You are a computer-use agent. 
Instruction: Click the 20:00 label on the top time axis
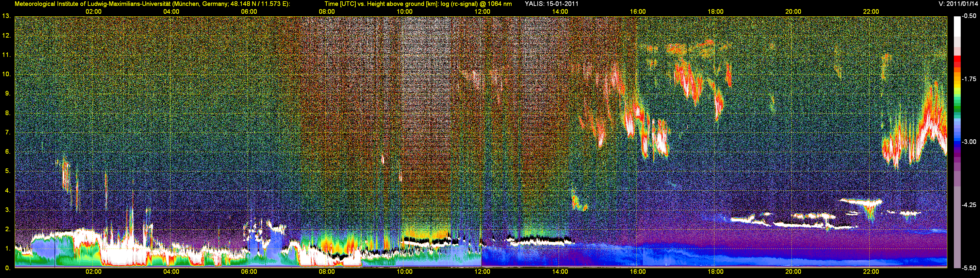[793, 12]
